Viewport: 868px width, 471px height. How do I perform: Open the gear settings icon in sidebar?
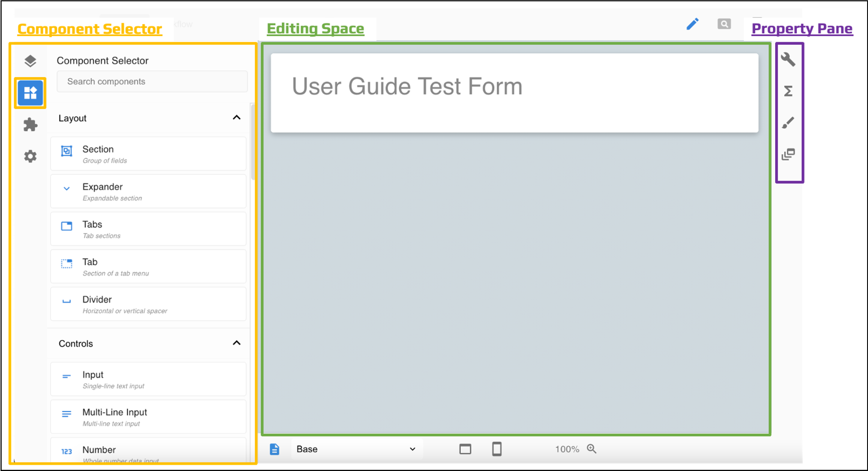(x=30, y=156)
